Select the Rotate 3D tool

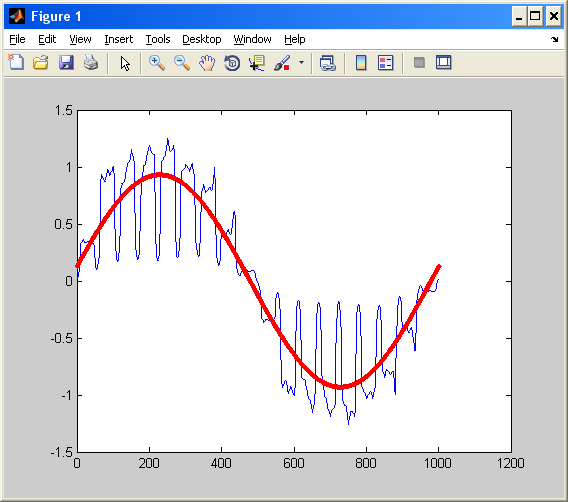pyautogui.click(x=232, y=63)
